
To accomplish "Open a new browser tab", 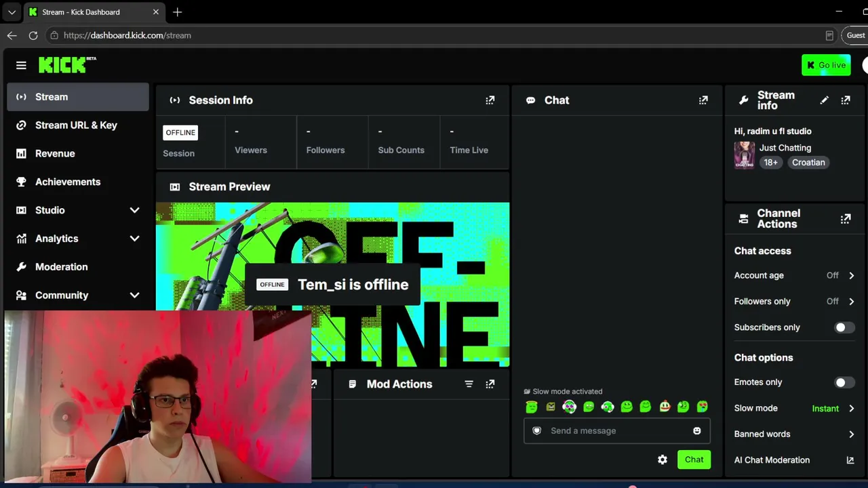I will [177, 12].
